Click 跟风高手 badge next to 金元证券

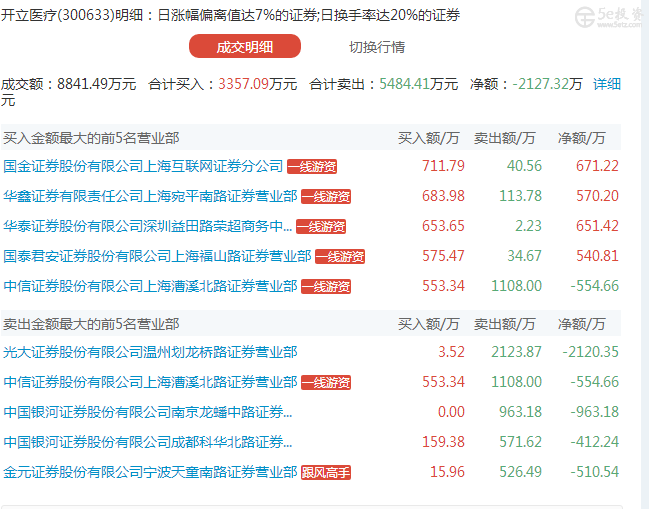(326, 473)
